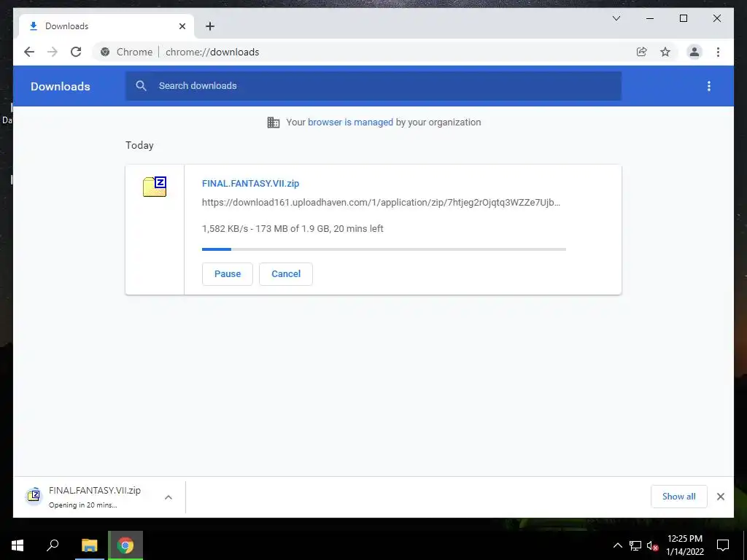Expand shelf item options for FINAL.FANTASY.VII.zip
Viewport: 747px width, 560px height.
pos(169,497)
